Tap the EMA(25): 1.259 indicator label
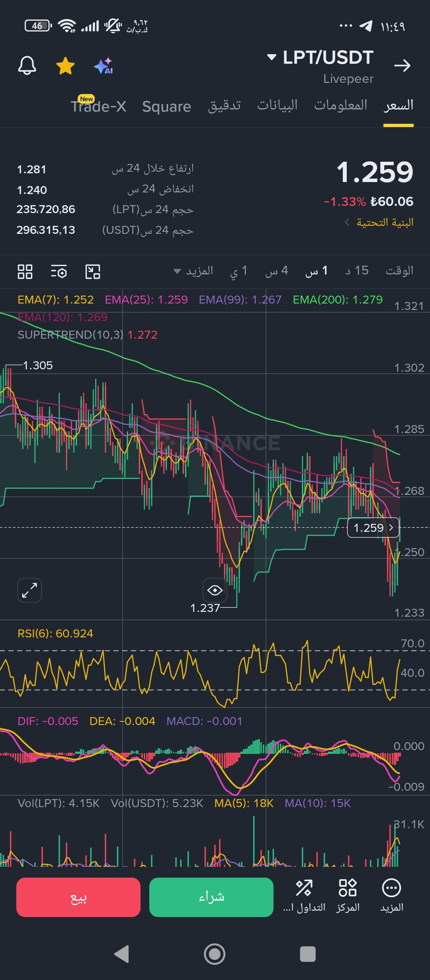 click(x=146, y=300)
